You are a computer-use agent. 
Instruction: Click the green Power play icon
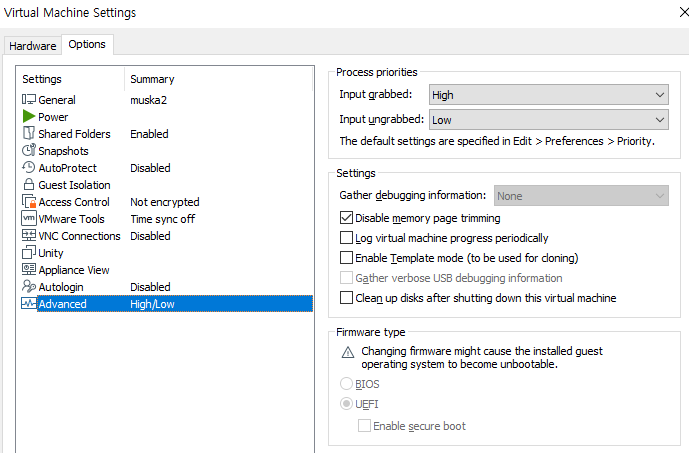[29, 116]
